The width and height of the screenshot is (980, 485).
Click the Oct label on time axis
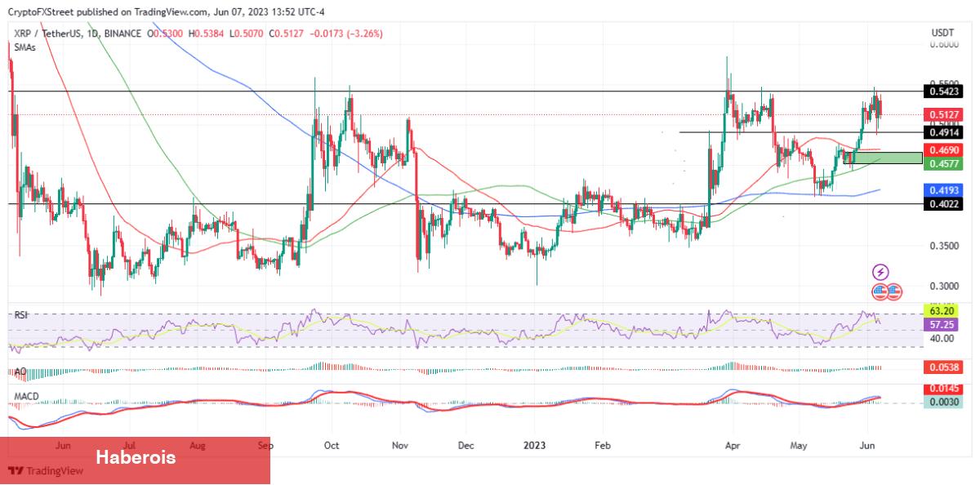tap(331, 446)
